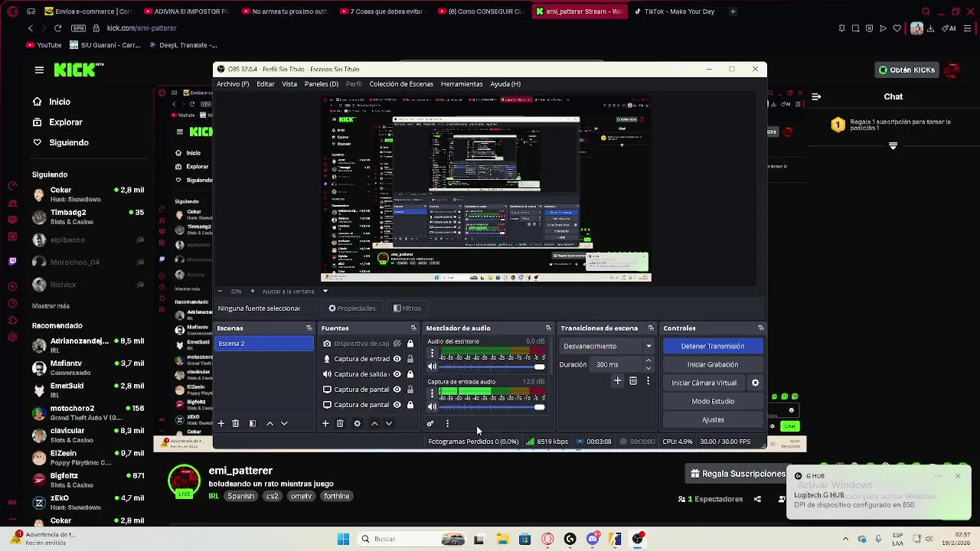980x551 pixels.
Task: Move scene down in Escenas panel
Action: click(284, 423)
